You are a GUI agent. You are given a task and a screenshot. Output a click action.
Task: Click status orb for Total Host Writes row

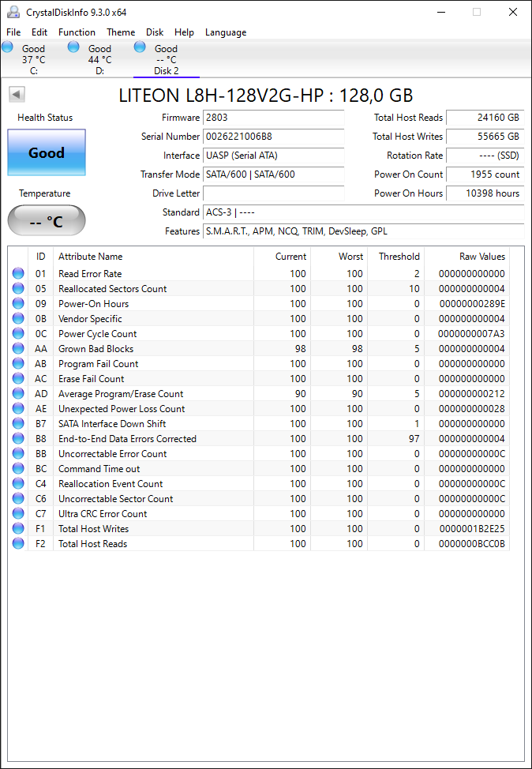18,529
